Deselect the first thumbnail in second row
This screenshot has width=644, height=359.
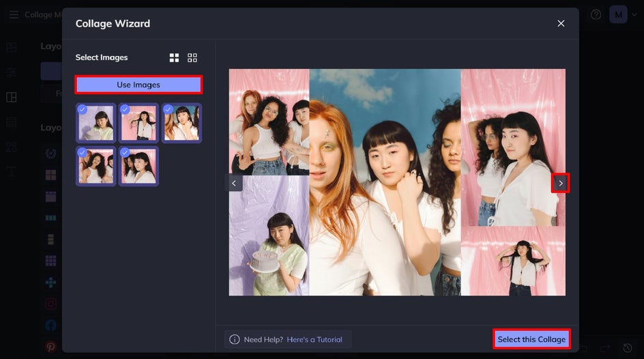(96, 166)
